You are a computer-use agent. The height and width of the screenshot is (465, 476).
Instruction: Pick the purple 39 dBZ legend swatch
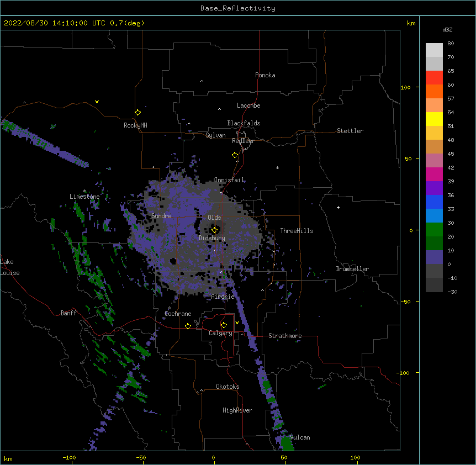pyautogui.click(x=434, y=188)
